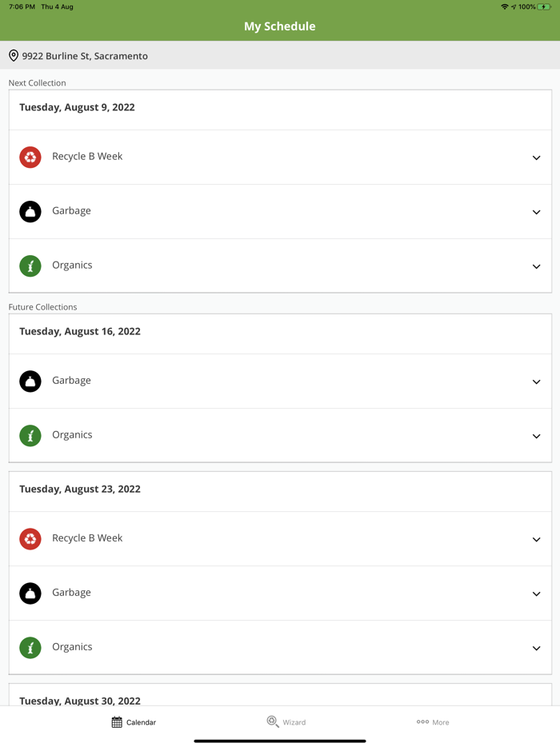Expand Organics chevron for August 16

[536, 436]
